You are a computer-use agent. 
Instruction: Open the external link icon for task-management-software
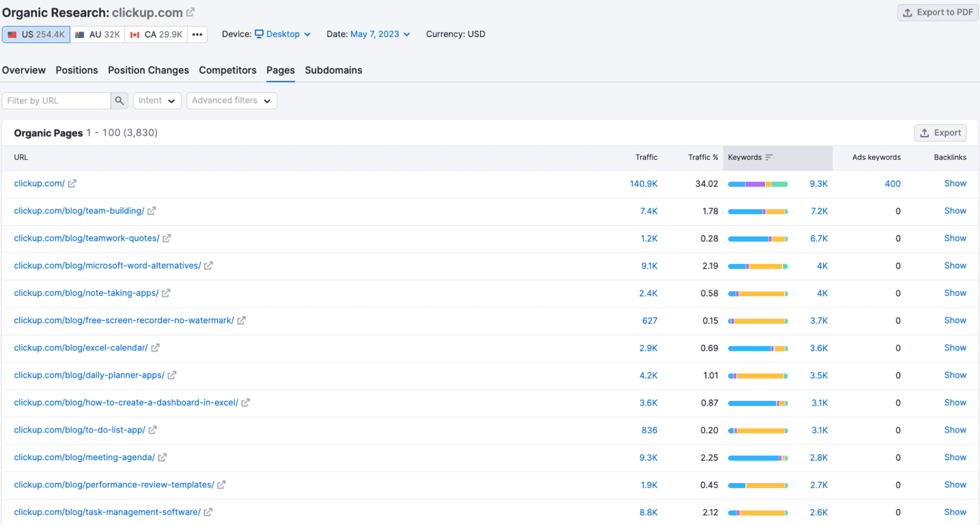point(208,512)
